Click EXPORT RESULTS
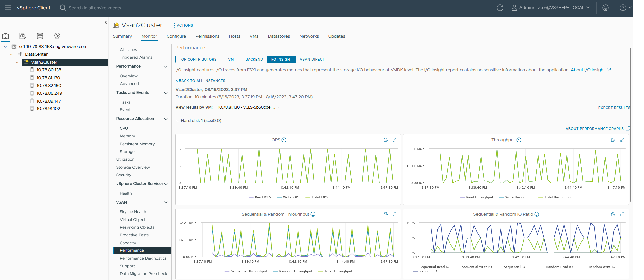 (x=614, y=108)
